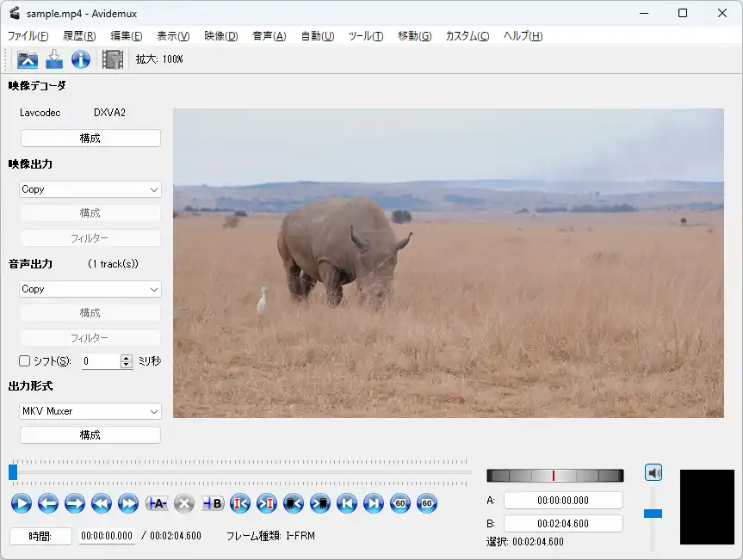743x560 pixels.
Task: Open the ファイル(F) menu
Action: tap(28, 36)
